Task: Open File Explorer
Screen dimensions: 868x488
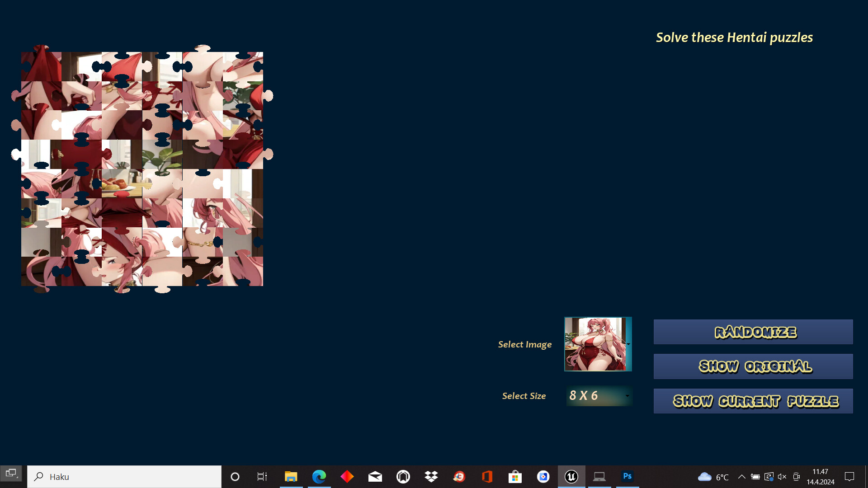Action: tap(291, 476)
